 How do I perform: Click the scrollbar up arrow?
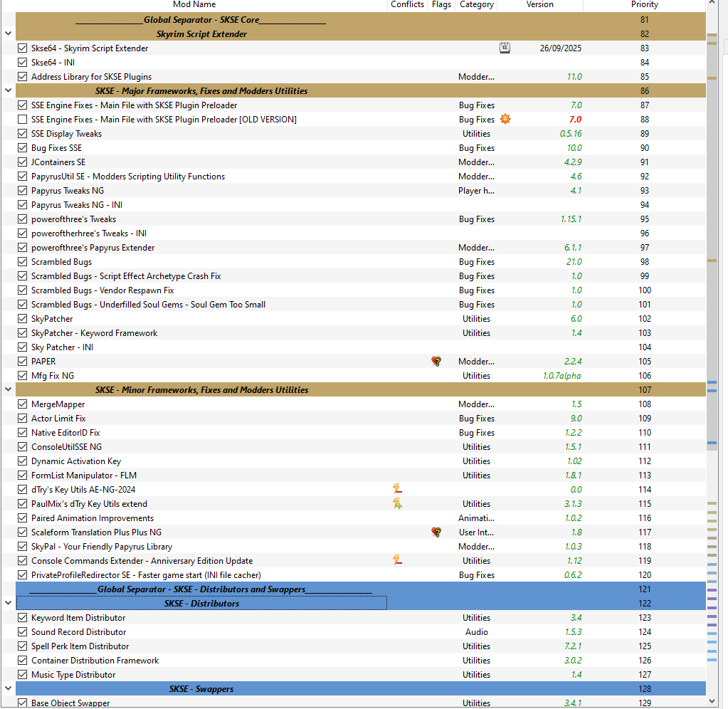pos(712,4)
